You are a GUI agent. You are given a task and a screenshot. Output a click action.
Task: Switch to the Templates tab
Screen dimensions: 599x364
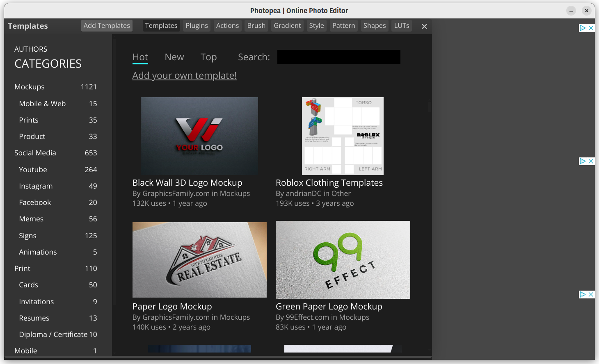pos(161,25)
